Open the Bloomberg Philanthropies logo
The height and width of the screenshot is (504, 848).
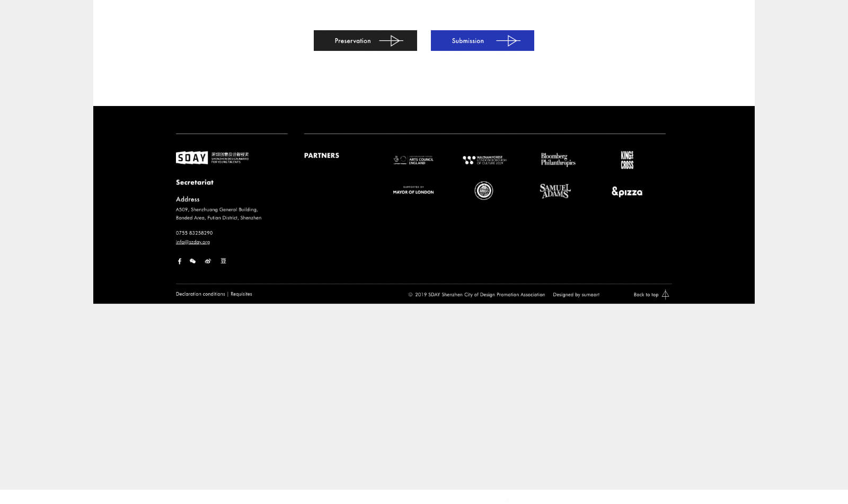(558, 160)
